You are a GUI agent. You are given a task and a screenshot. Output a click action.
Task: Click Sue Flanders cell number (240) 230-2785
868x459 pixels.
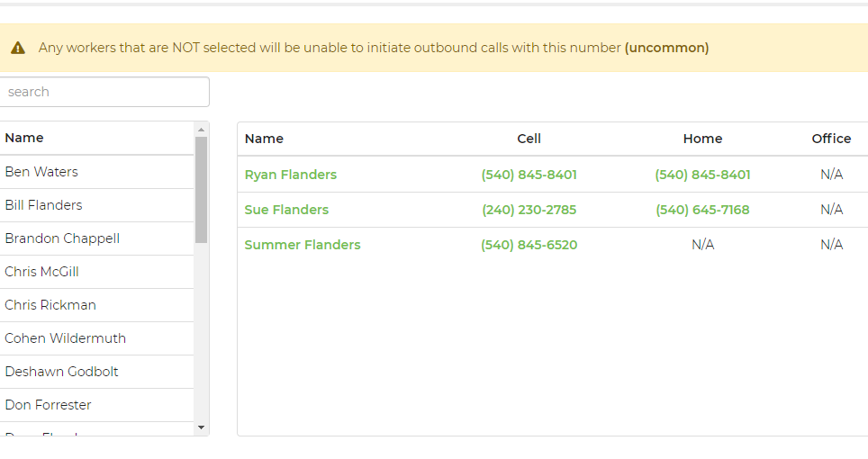point(529,210)
